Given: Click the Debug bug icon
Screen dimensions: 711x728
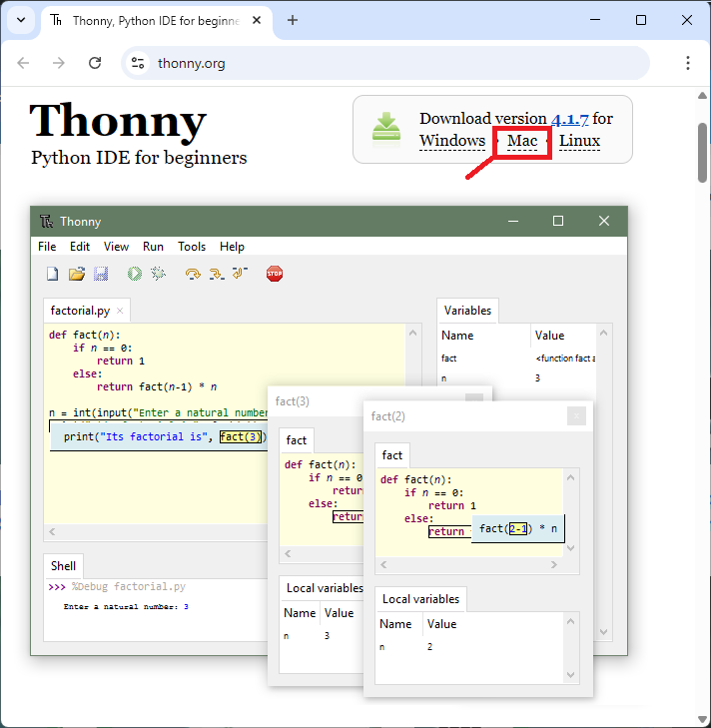Looking at the screenshot, I should tap(158, 274).
